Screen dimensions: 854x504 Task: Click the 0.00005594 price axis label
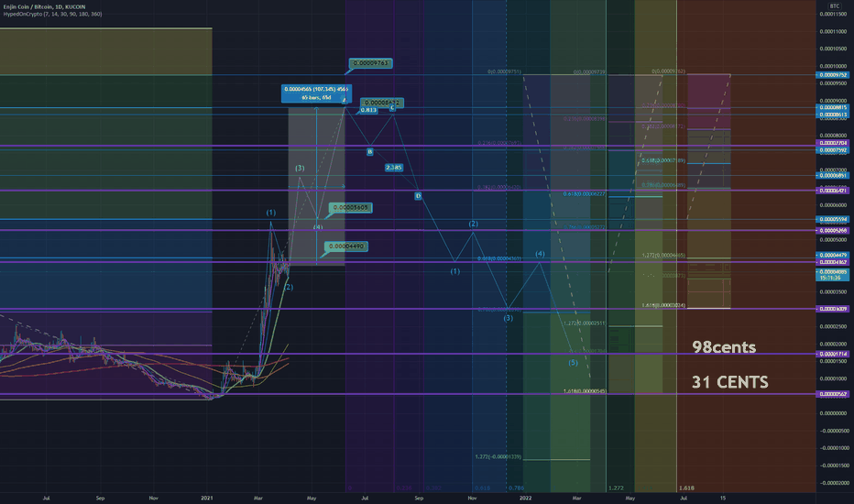click(x=832, y=220)
